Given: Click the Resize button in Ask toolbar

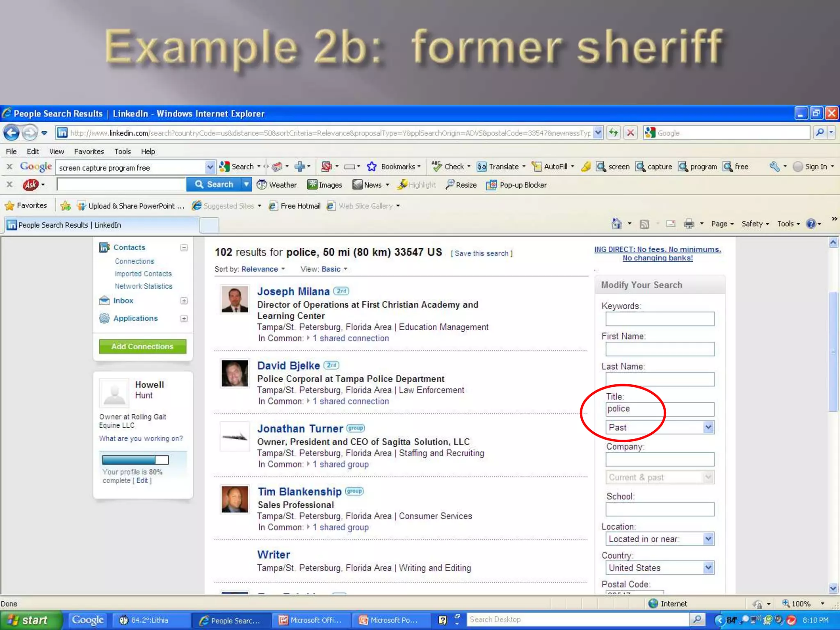Looking at the screenshot, I should 461,185.
